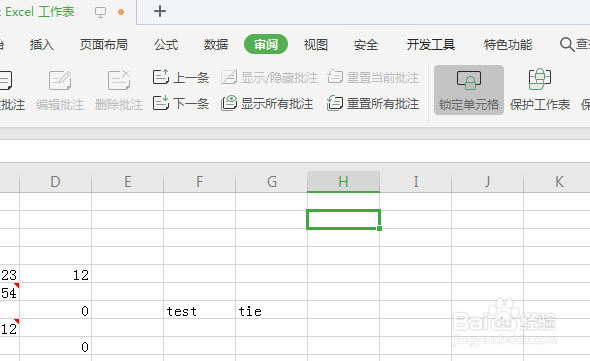The image size is (590, 361).
Task: Open Protect Sheet (保护工作表)
Action: tap(540, 90)
